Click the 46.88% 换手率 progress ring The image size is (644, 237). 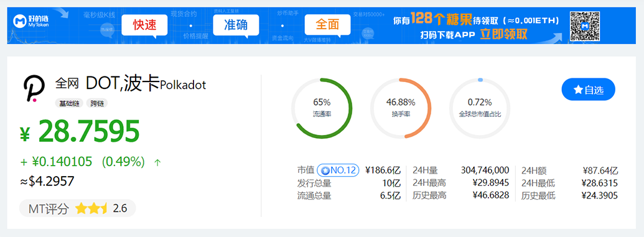401,108
